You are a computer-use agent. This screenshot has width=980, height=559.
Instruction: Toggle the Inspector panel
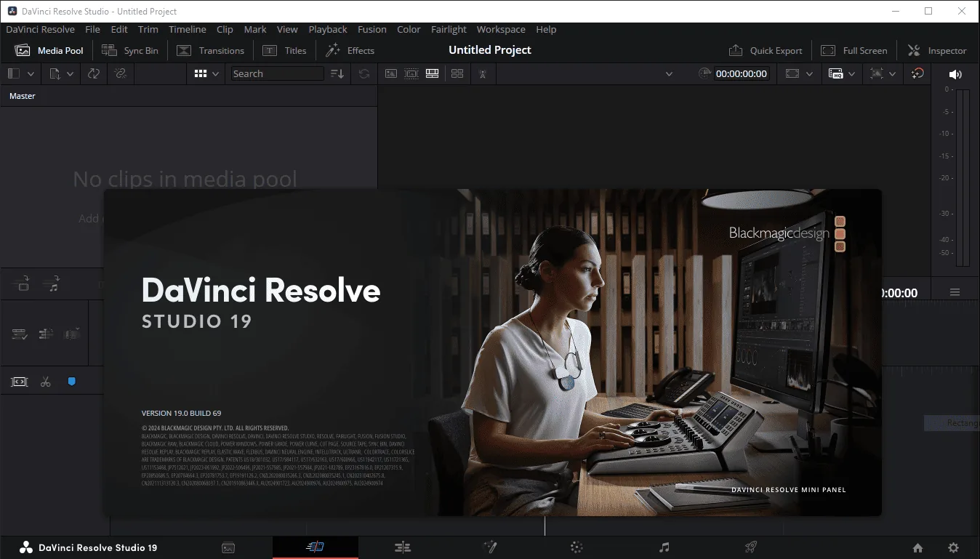(937, 50)
